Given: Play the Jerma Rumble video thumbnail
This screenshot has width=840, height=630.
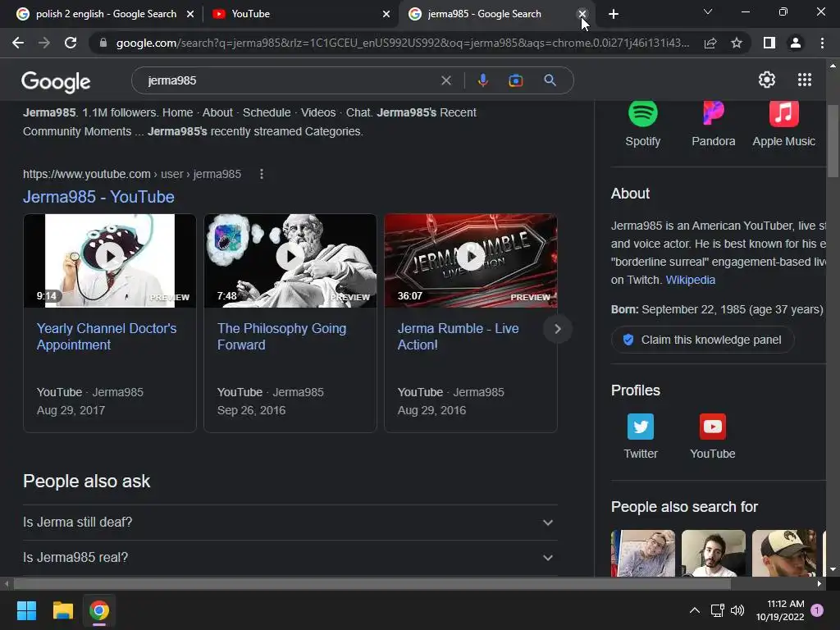Looking at the screenshot, I should point(470,261).
